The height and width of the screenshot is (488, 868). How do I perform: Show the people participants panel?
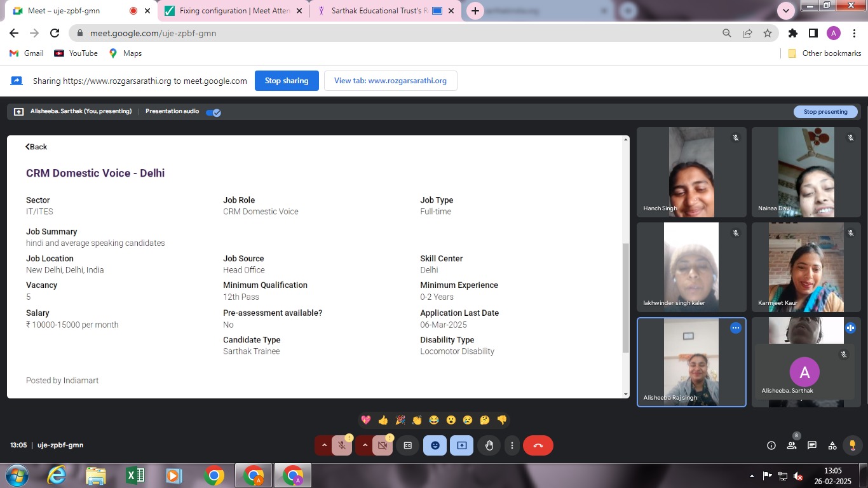pyautogui.click(x=792, y=445)
